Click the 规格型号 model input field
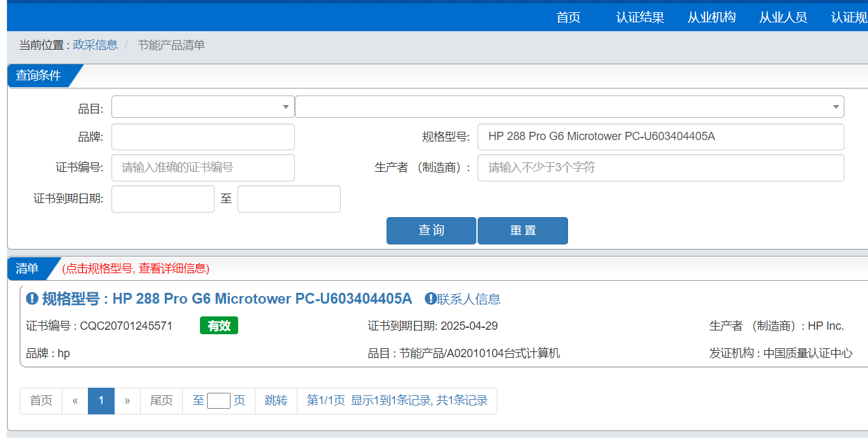This screenshot has width=868, height=438. click(x=661, y=136)
